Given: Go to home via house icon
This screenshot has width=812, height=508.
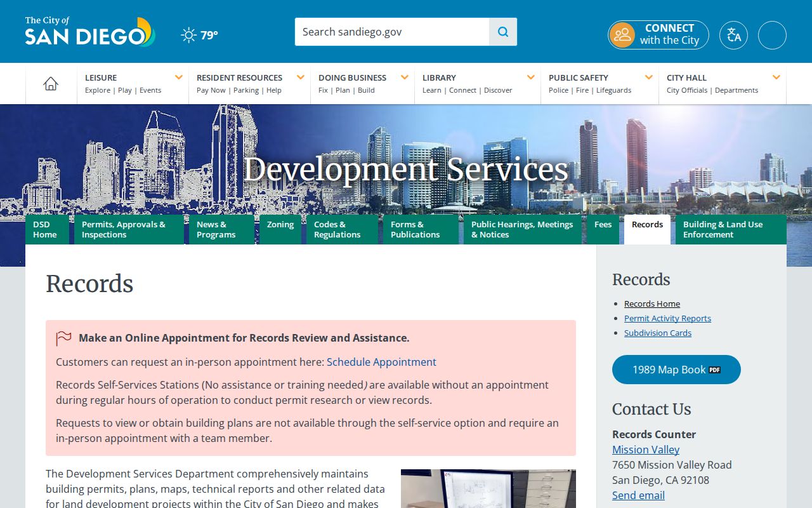Looking at the screenshot, I should click(x=51, y=84).
